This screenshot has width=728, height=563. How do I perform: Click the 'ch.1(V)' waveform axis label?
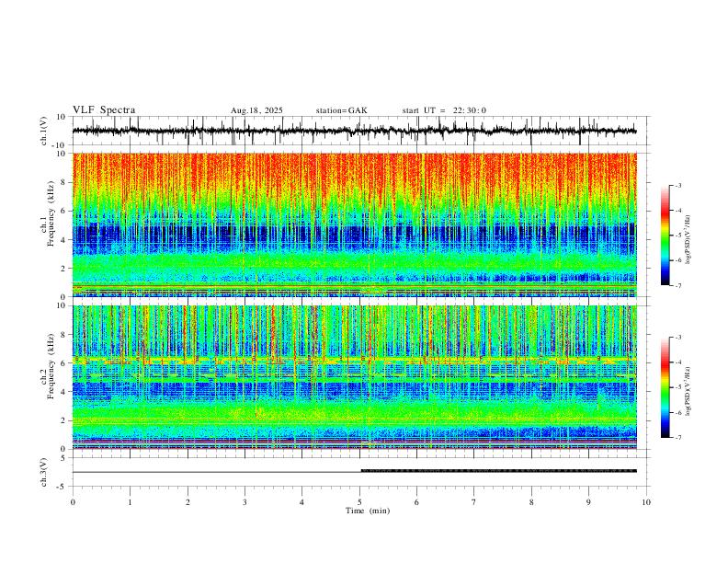pyautogui.click(x=44, y=131)
